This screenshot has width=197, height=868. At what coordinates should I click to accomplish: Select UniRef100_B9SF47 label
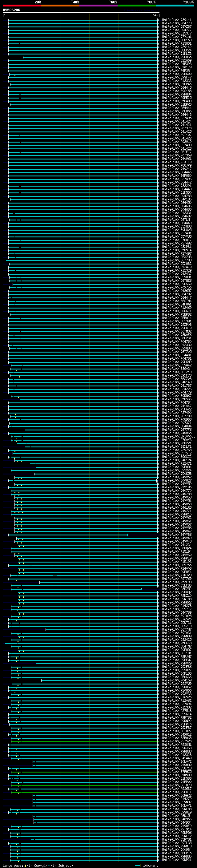point(176,78)
